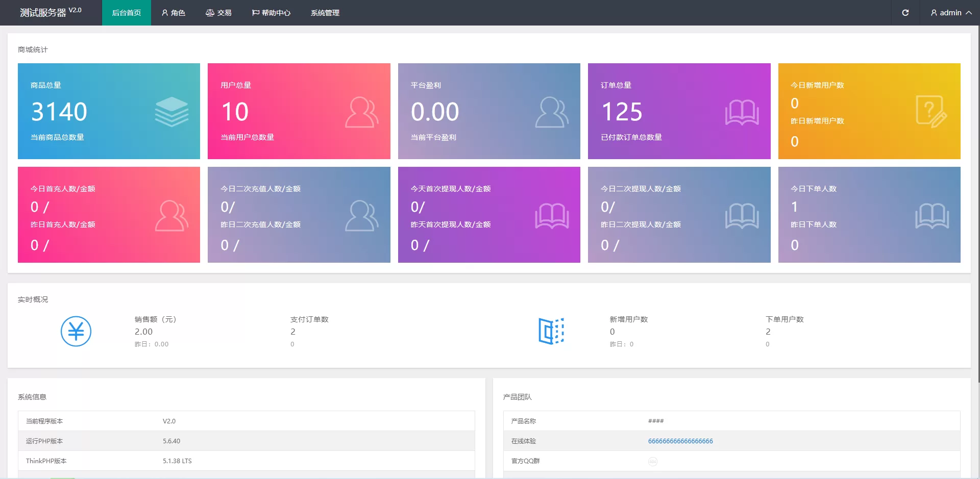Click the users icon on 平台盈利 card

(552, 112)
